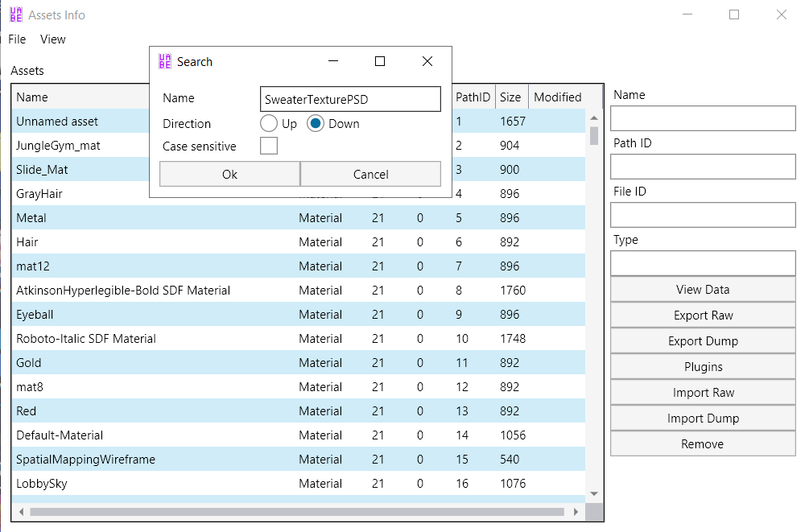Minimize the Search dialog window
805x532 pixels.
(x=332, y=61)
